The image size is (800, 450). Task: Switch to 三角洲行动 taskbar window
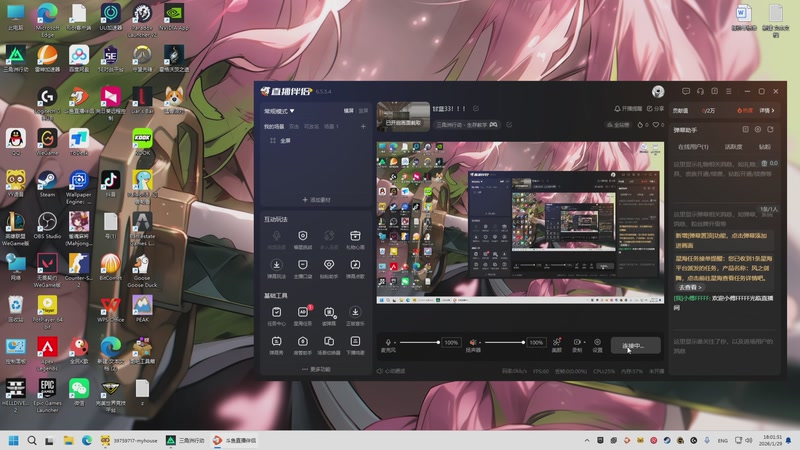tap(185, 440)
